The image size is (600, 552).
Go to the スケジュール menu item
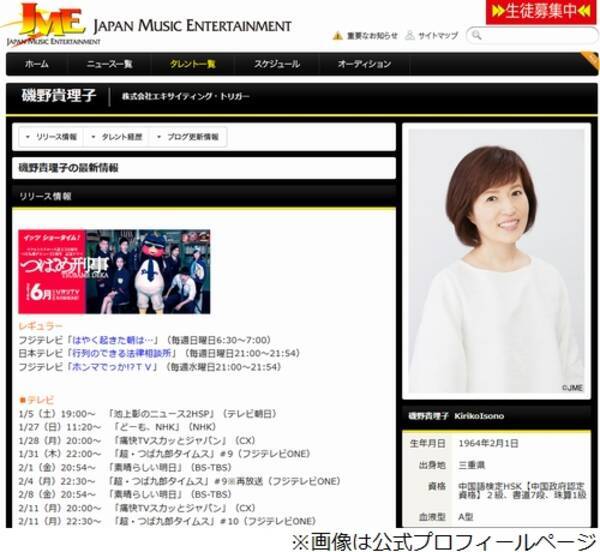276,64
